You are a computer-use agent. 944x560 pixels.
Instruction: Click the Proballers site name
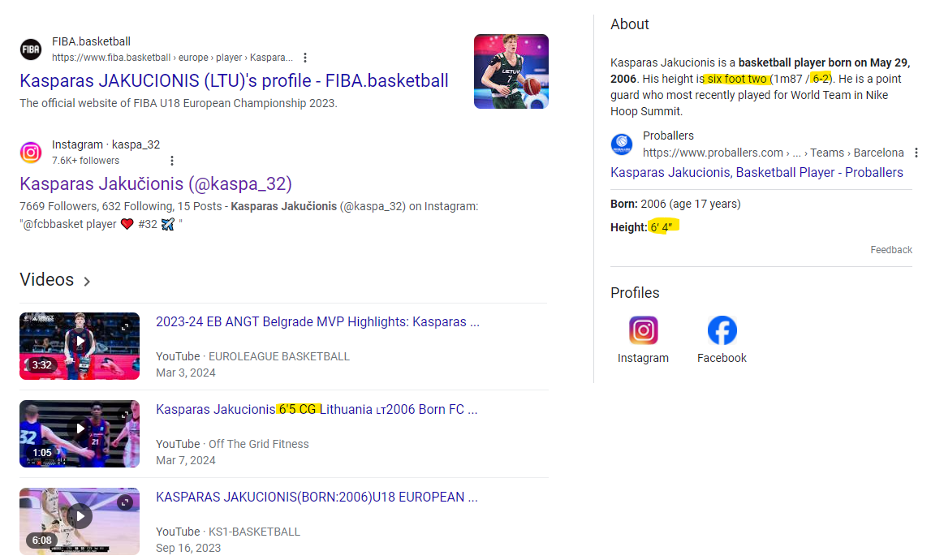click(x=668, y=136)
